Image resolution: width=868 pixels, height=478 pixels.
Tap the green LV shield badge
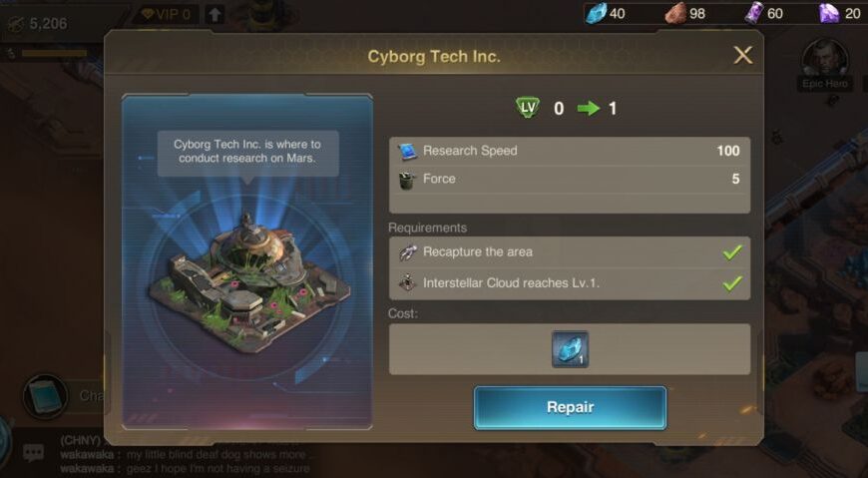tap(528, 108)
